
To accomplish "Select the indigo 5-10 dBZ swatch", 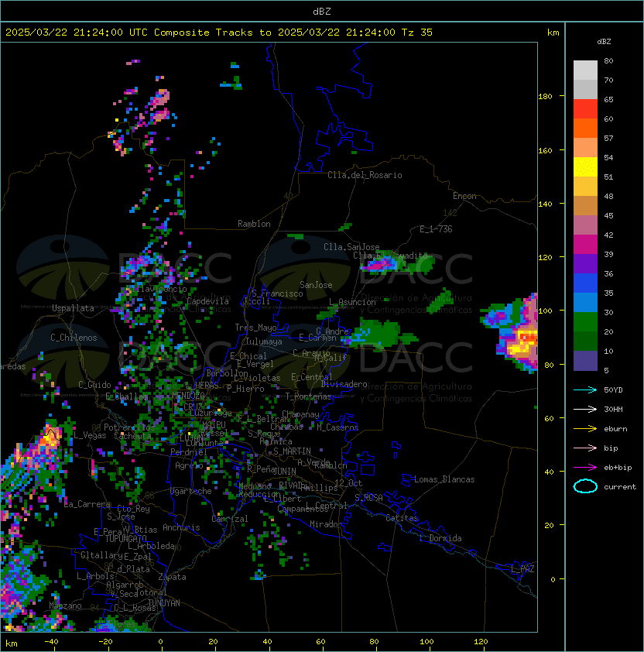I will (x=585, y=361).
